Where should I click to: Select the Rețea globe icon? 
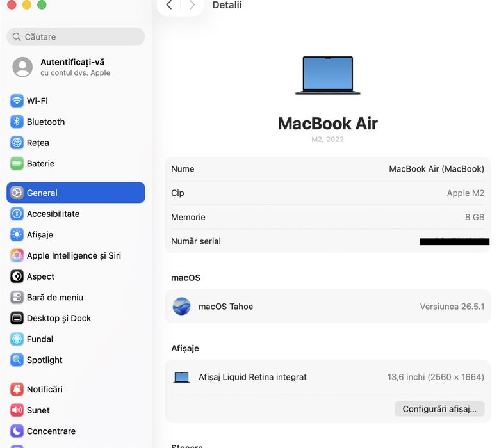click(17, 143)
